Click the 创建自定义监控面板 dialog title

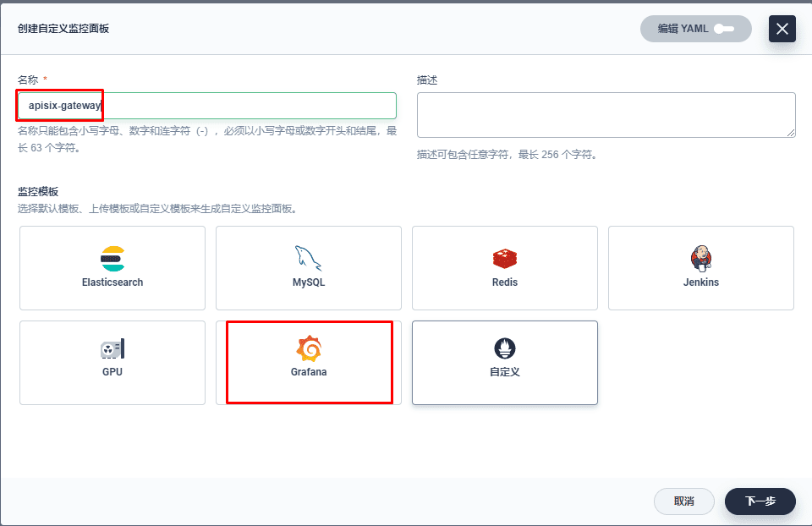pos(63,29)
